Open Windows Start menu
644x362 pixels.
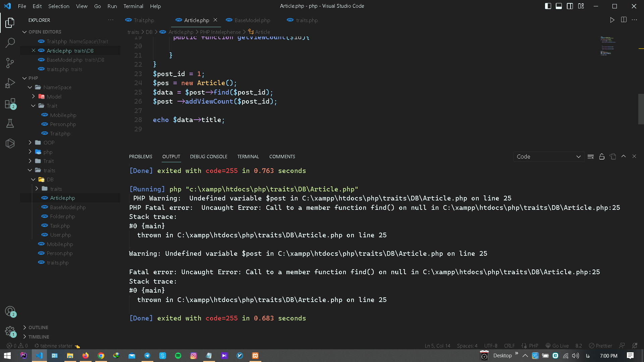7,356
